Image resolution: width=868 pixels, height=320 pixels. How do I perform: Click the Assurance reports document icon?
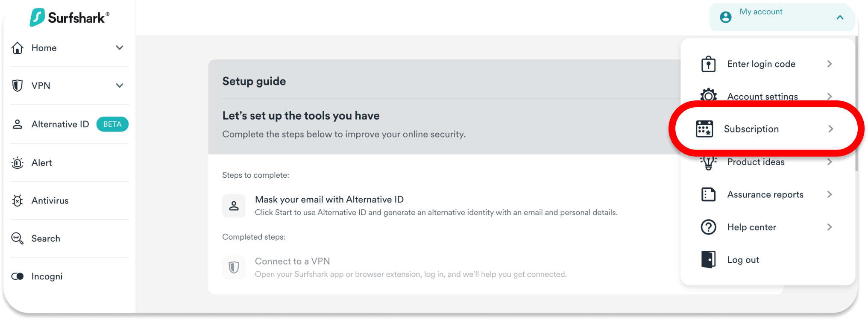point(708,195)
